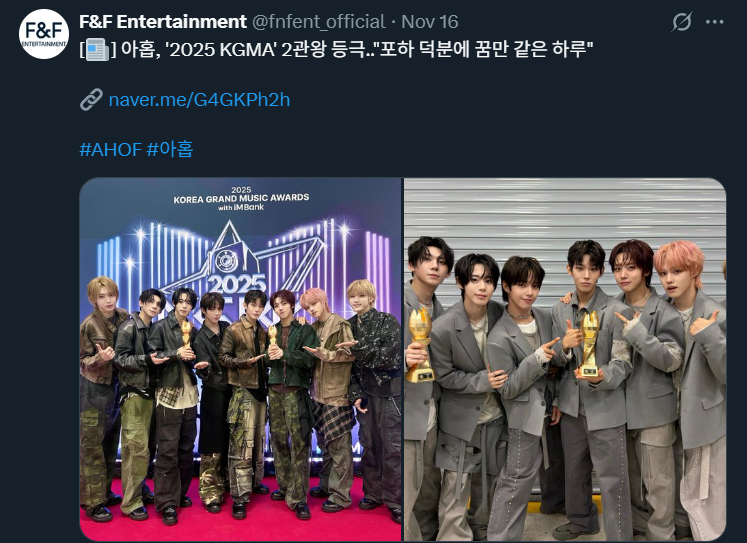Visit the @fnfent_official handle
The width and height of the screenshot is (747, 543).
coord(318,22)
